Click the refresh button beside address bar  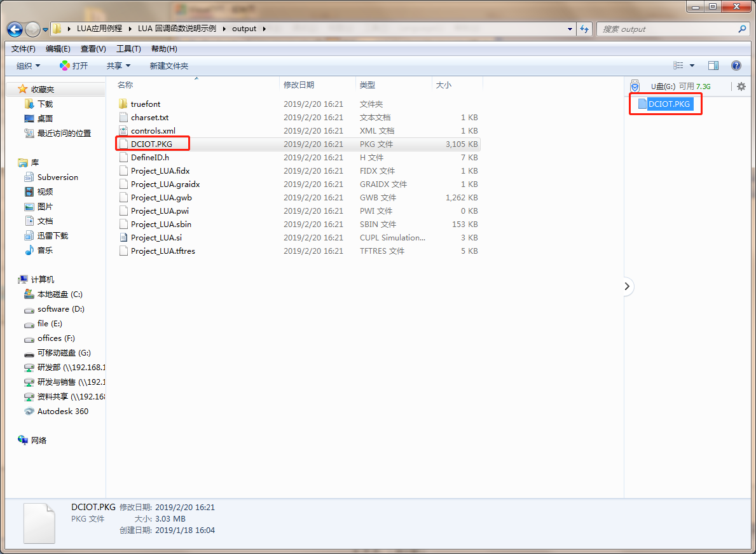(584, 29)
